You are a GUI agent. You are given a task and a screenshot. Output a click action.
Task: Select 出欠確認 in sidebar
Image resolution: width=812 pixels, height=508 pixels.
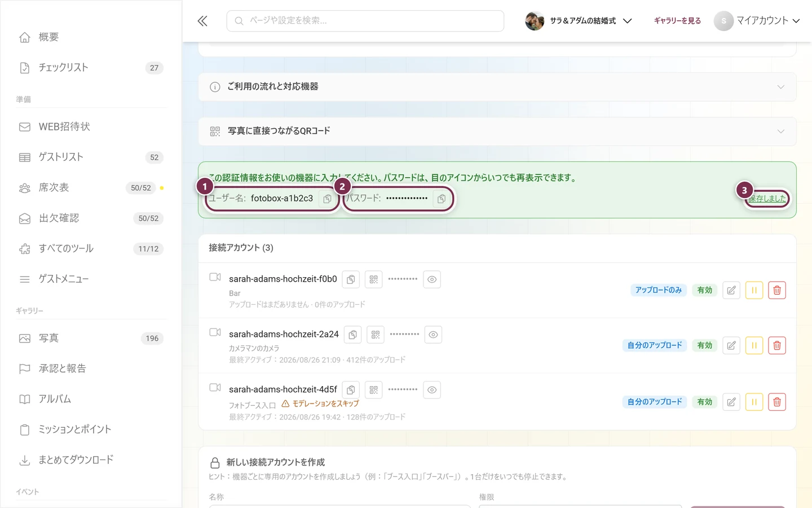(x=91, y=218)
